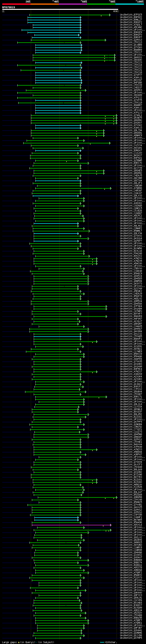Viewport: 146px width, 644px height.
Task: Open hit UniRef100_B9P9Z2
Action: 131,17
